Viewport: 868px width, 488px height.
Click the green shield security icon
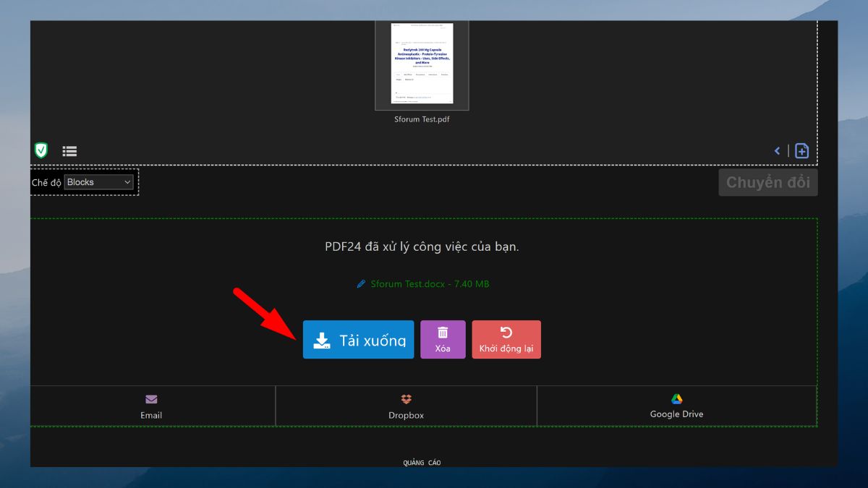click(x=41, y=150)
